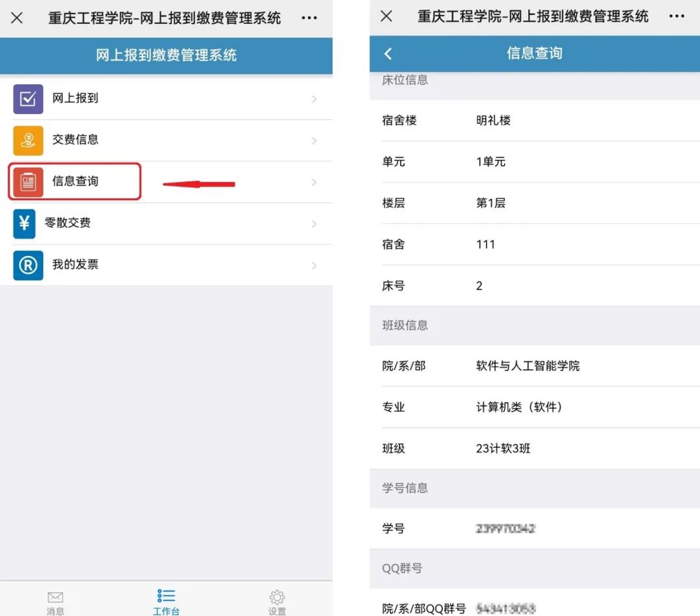Open the left page's three-dot menu

pyautogui.click(x=309, y=18)
